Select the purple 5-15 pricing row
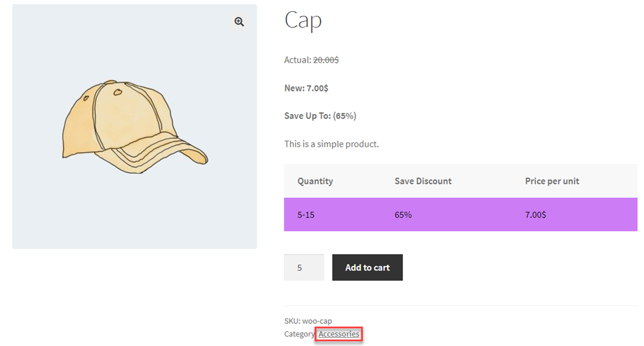The image size is (644, 346). pyautogui.click(x=460, y=214)
